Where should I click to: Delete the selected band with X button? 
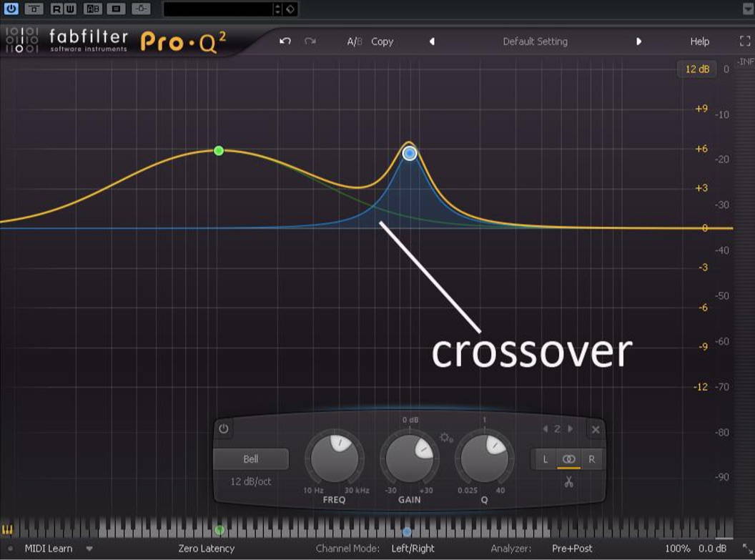click(596, 430)
